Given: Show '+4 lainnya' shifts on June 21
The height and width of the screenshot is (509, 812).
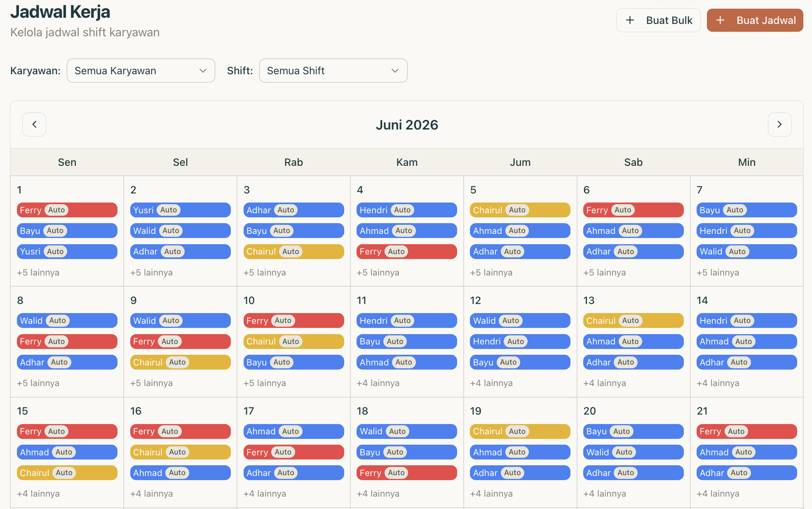Looking at the screenshot, I should click(x=718, y=494).
